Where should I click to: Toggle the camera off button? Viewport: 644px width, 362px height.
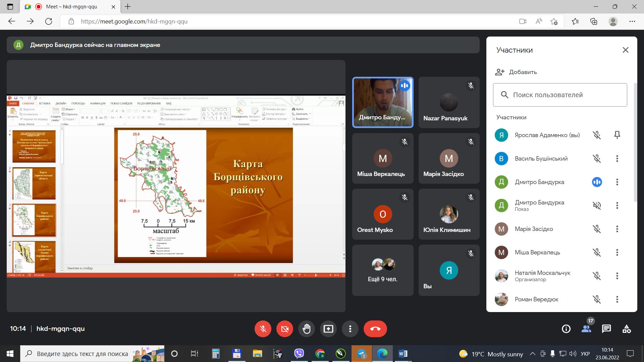tap(284, 329)
